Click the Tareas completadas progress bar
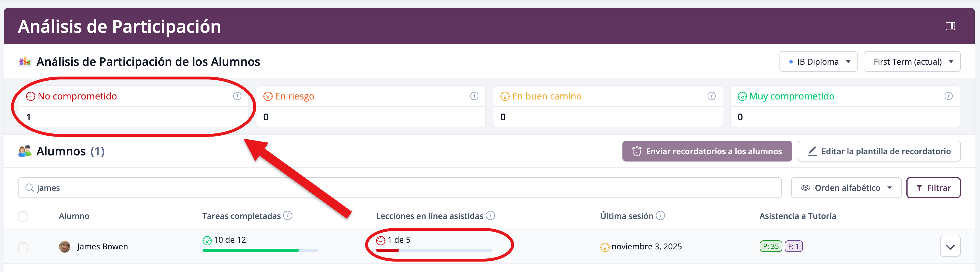Viewport: 980px width, 272px height. pos(260,250)
